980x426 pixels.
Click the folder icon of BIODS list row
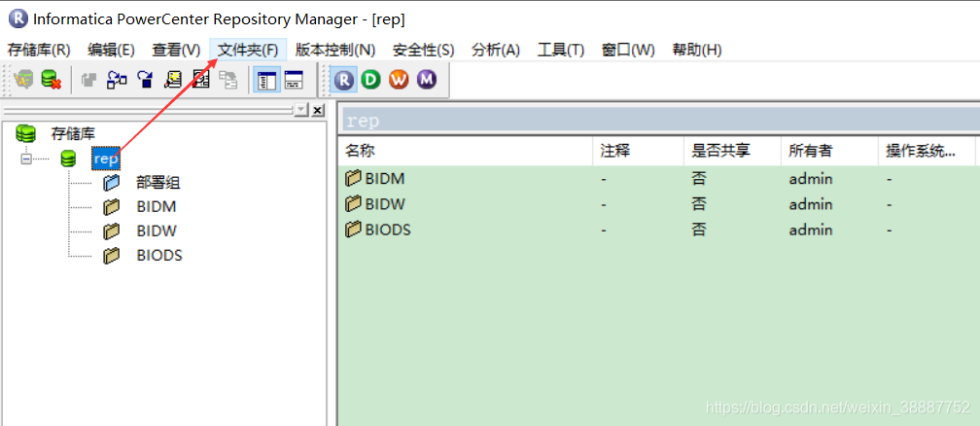(353, 230)
